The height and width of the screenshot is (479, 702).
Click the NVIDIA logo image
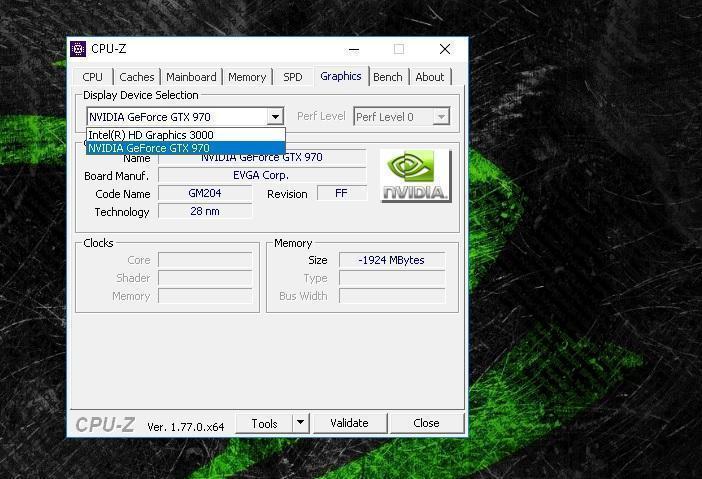[415, 175]
